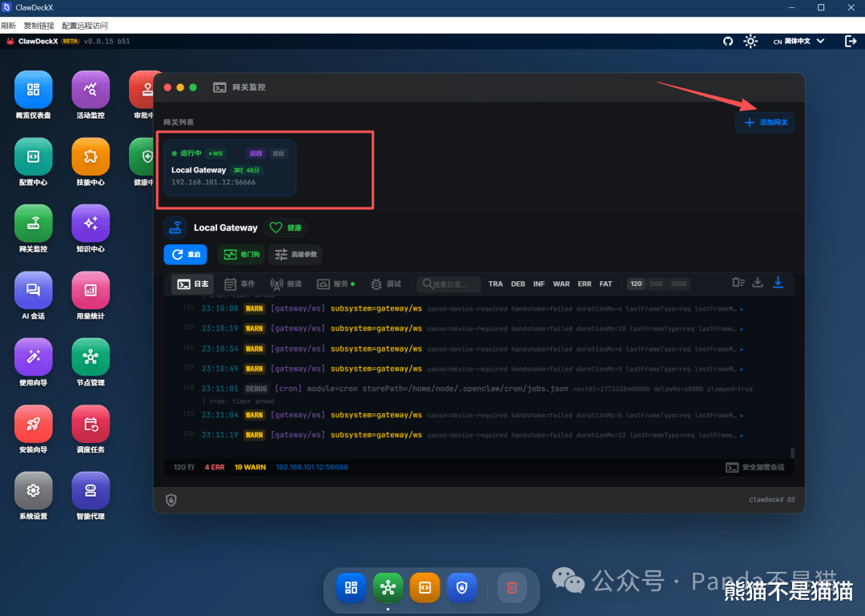Toggle the DEB log level filter
The width and height of the screenshot is (865, 616).
[x=518, y=284]
